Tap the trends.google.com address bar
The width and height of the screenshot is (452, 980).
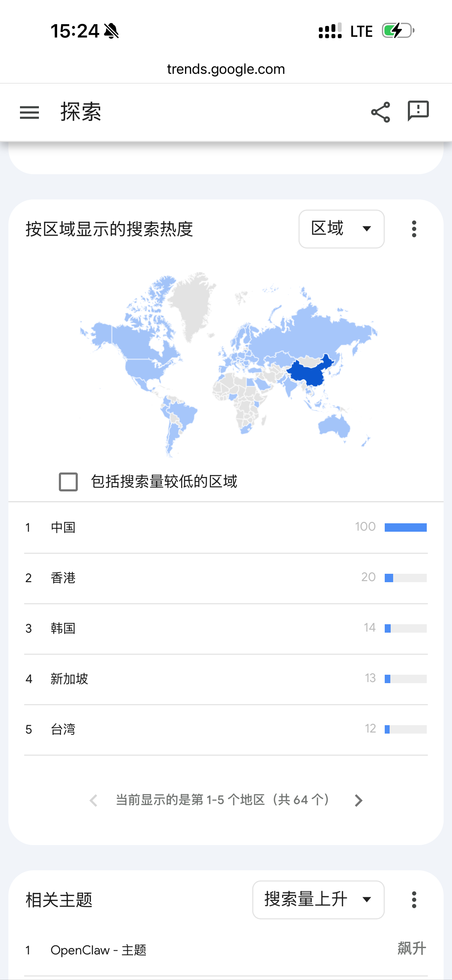point(226,69)
